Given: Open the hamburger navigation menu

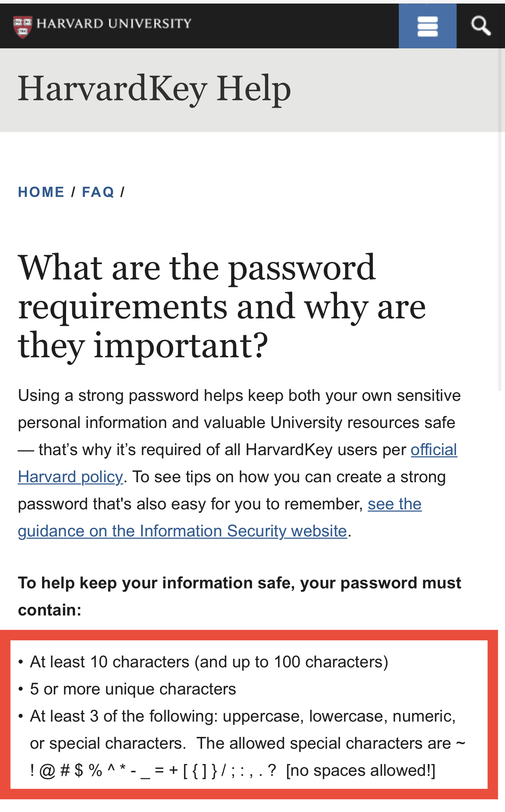Looking at the screenshot, I should (428, 26).
